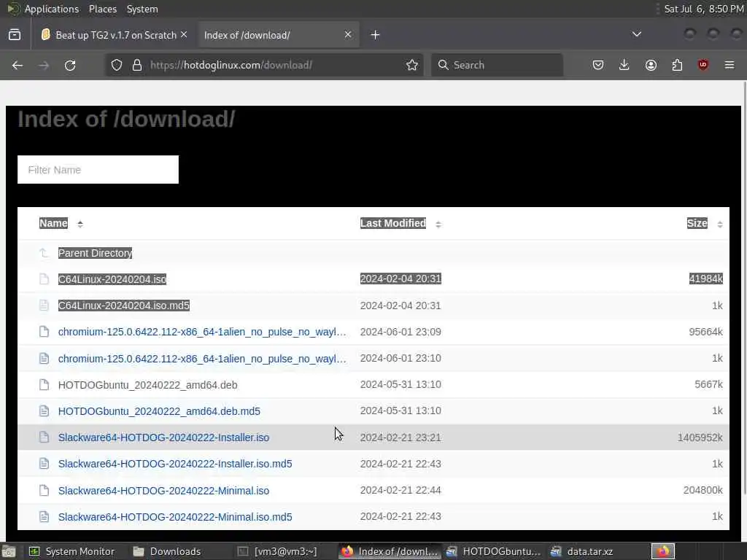The width and height of the screenshot is (747, 560).
Task: Switch to HOTDOGbuntu archive window
Action: click(494, 551)
